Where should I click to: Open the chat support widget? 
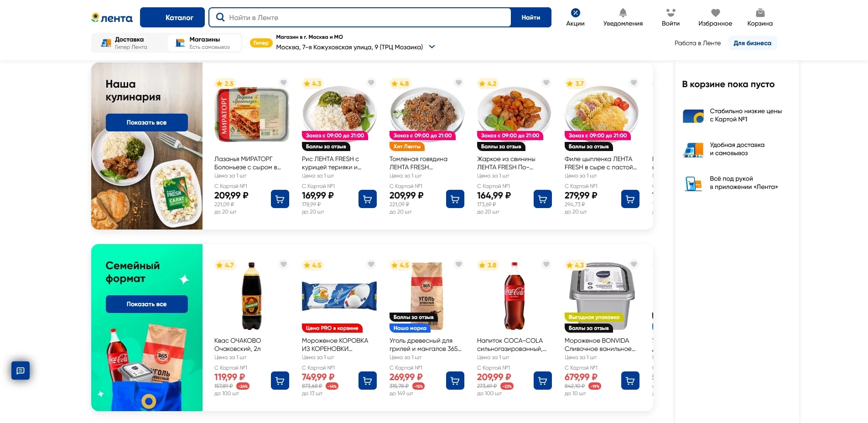(21, 371)
